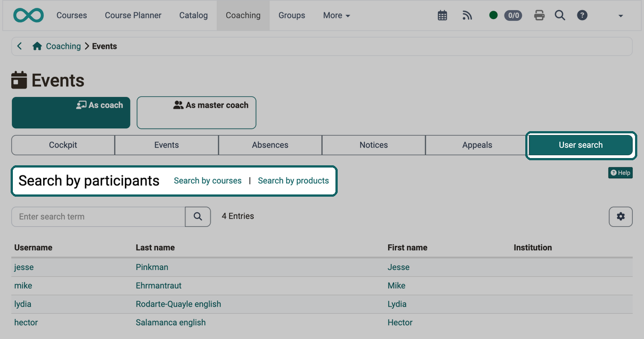The width and height of the screenshot is (644, 339).
Task: Click the green online status indicator
Action: pyautogui.click(x=493, y=15)
